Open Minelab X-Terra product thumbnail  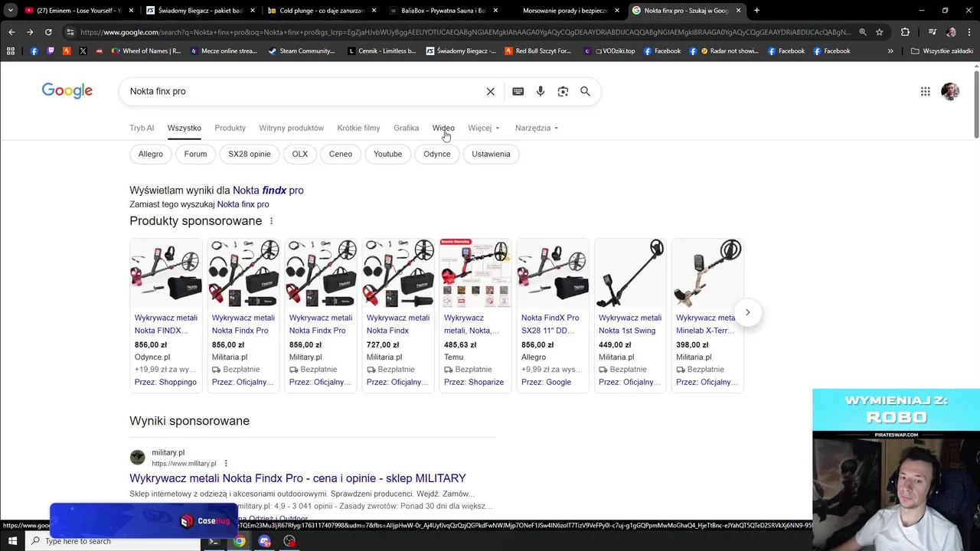point(707,273)
